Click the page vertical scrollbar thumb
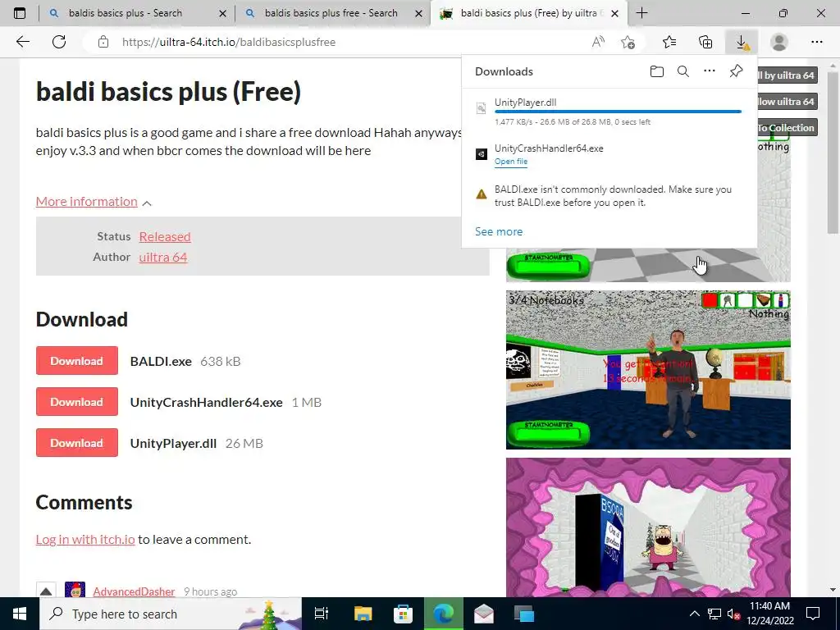840x630 pixels. click(x=833, y=152)
